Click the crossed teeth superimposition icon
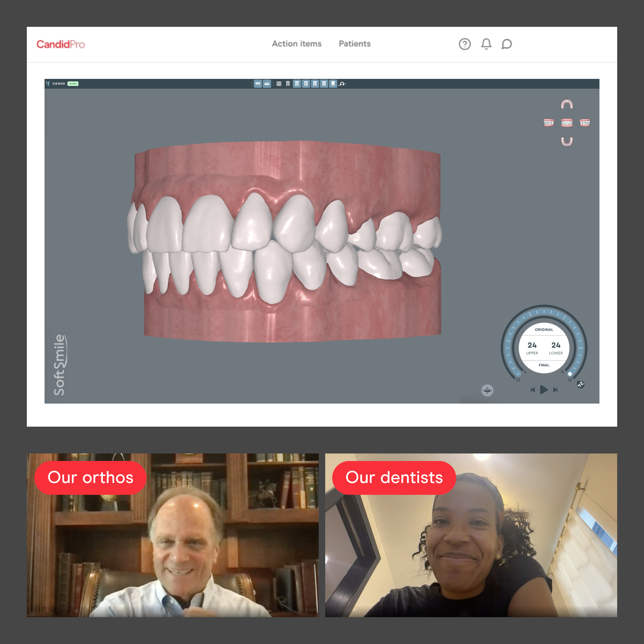This screenshot has width=644, height=644. tap(288, 84)
